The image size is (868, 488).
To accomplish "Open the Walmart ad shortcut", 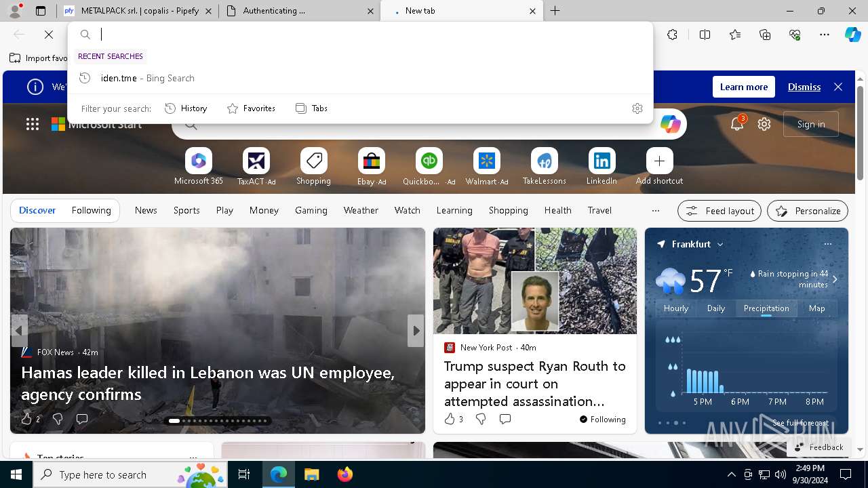I will 487,167.
